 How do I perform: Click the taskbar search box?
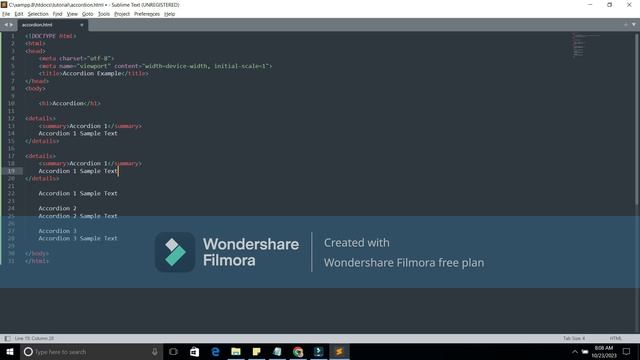92,352
